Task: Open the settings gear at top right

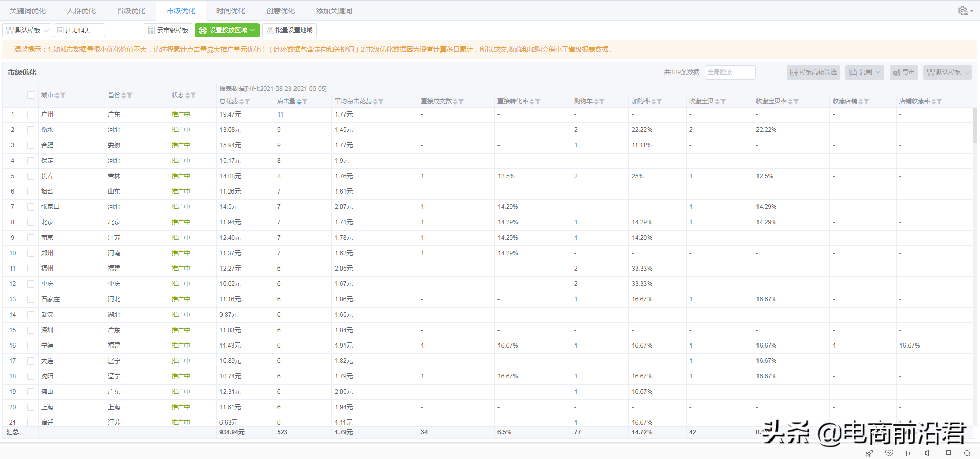Action: click(964, 11)
